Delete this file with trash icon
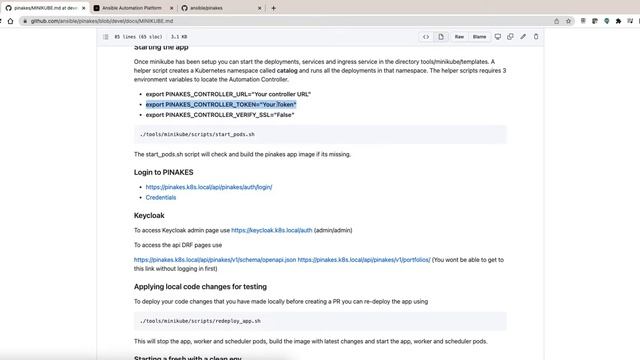640x360 pixels. click(x=536, y=37)
